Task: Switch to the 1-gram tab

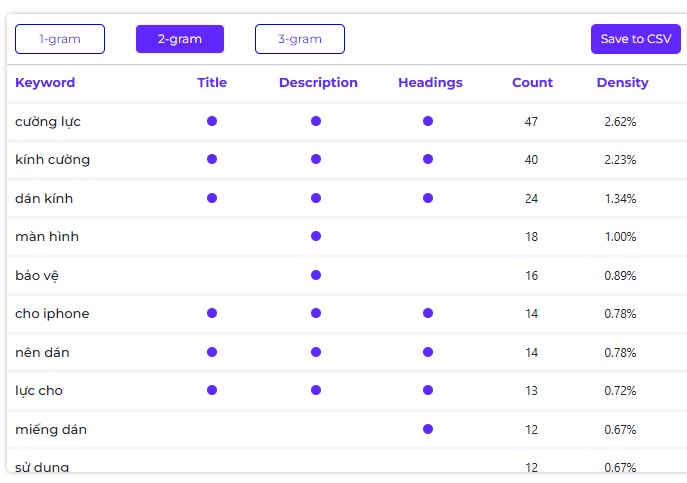Action: pos(60,39)
